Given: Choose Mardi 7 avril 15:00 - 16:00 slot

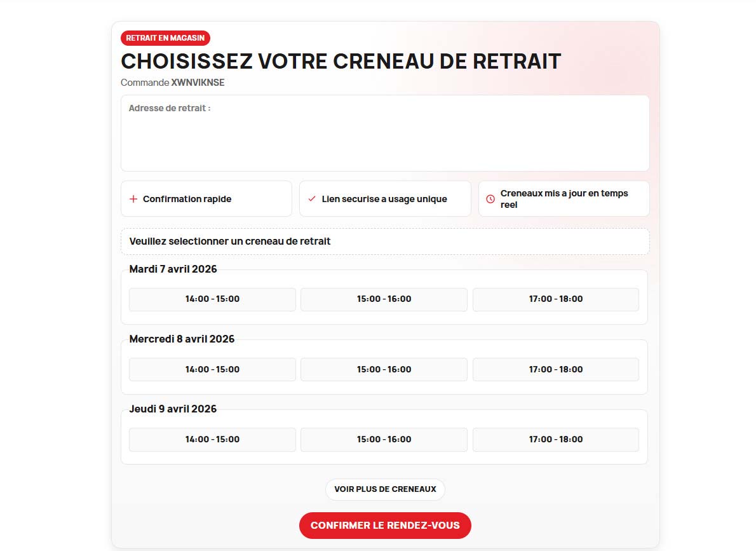Looking at the screenshot, I should click(x=384, y=299).
